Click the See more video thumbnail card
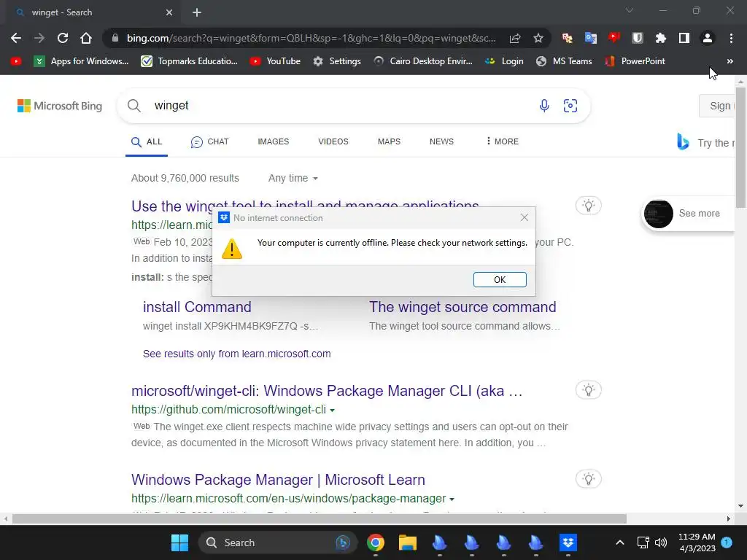Image resolution: width=747 pixels, height=560 pixels. 689,214
